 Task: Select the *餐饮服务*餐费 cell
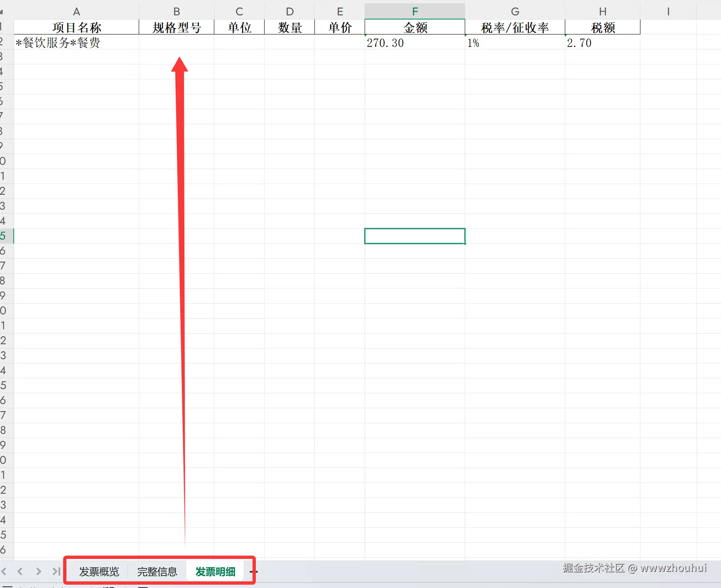pos(76,42)
